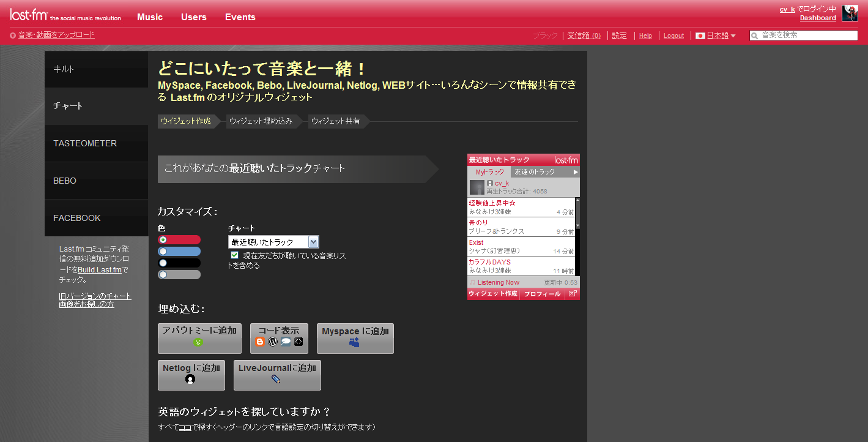The width and height of the screenshot is (868, 442).
Task: Open the Events menu
Action: [x=240, y=17]
